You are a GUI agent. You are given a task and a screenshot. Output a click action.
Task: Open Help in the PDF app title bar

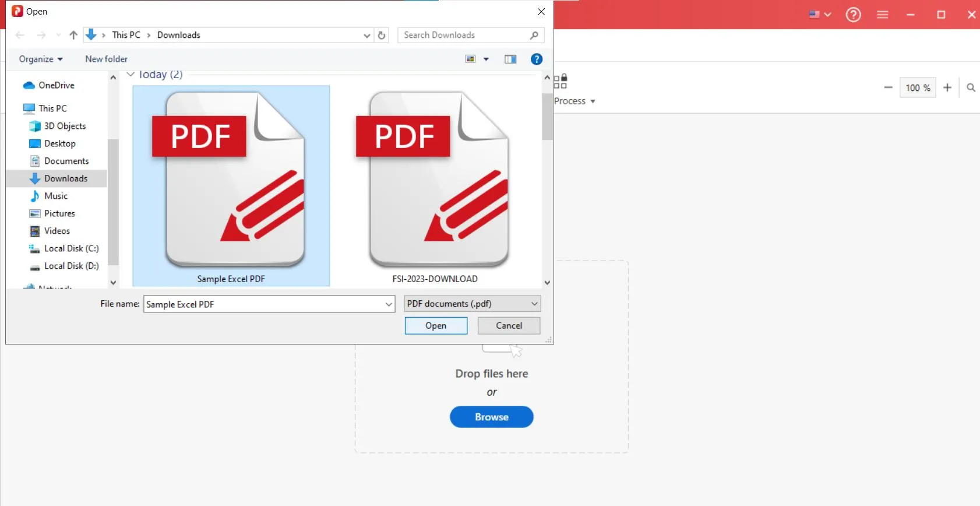[854, 15]
